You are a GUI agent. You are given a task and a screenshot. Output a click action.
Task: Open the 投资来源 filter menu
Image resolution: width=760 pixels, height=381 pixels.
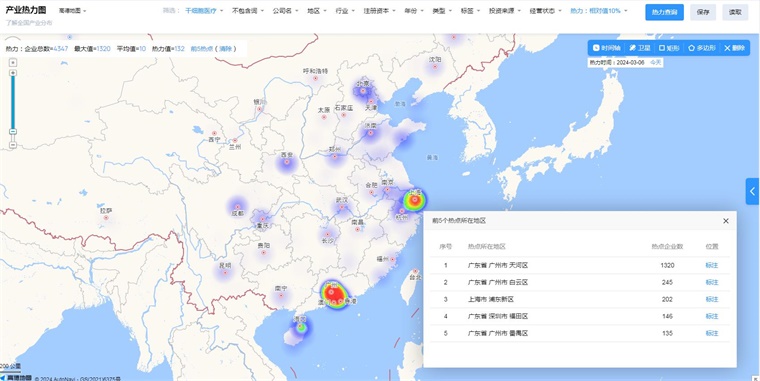click(505, 11)
